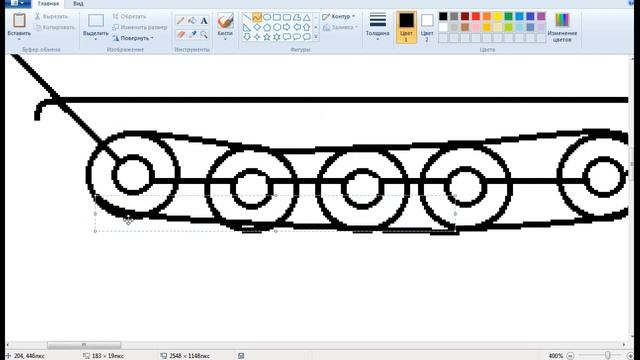Select the Eraser tool
The height and width of the screenshot is (360, 640).
click(x=181, y=34)
